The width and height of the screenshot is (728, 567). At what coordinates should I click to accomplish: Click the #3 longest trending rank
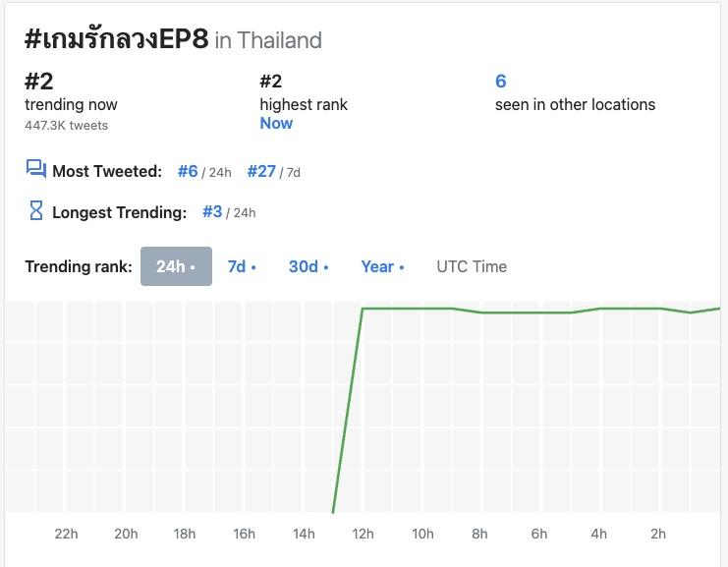(x=212, y=211)
